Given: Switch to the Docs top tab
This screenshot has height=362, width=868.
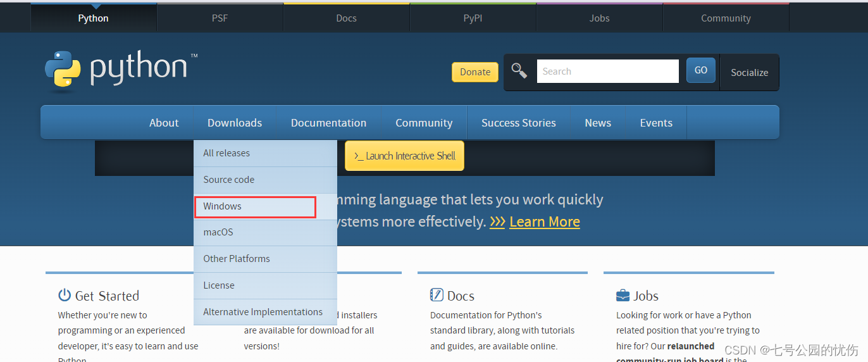Looking at the screenshot, I should tap(347, 18).
